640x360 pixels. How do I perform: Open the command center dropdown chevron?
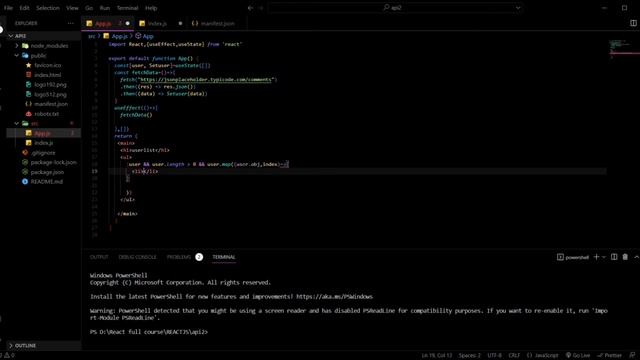coord(518,8)
